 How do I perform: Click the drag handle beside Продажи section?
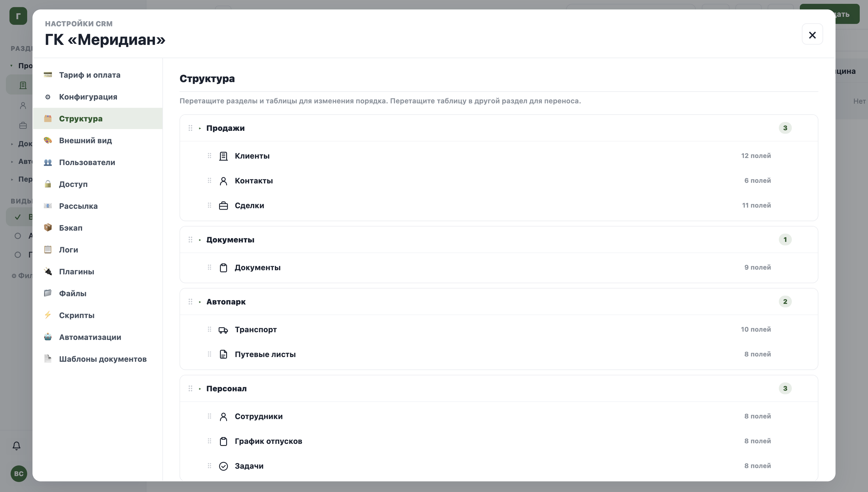pos(190,128)
